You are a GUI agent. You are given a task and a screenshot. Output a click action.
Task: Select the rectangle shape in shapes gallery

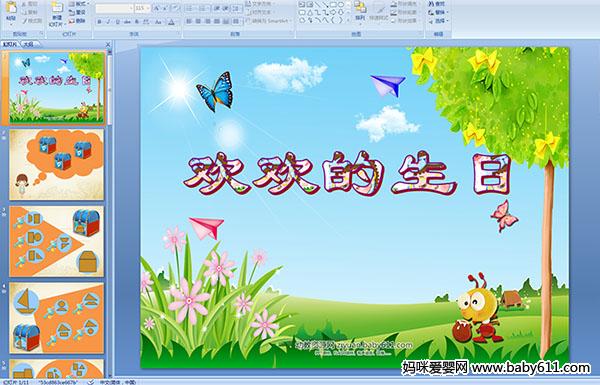[x=333, y=5]
